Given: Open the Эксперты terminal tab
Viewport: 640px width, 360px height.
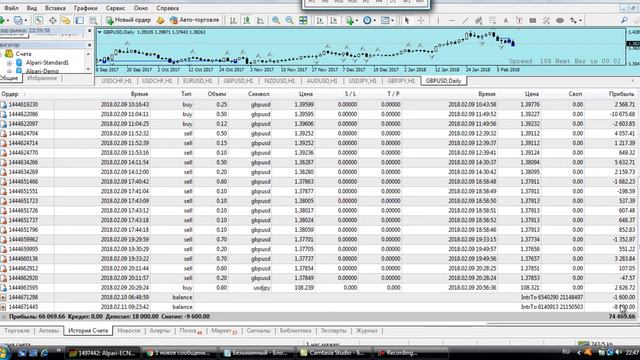Looking at the screenshot, I should point(333,331).
